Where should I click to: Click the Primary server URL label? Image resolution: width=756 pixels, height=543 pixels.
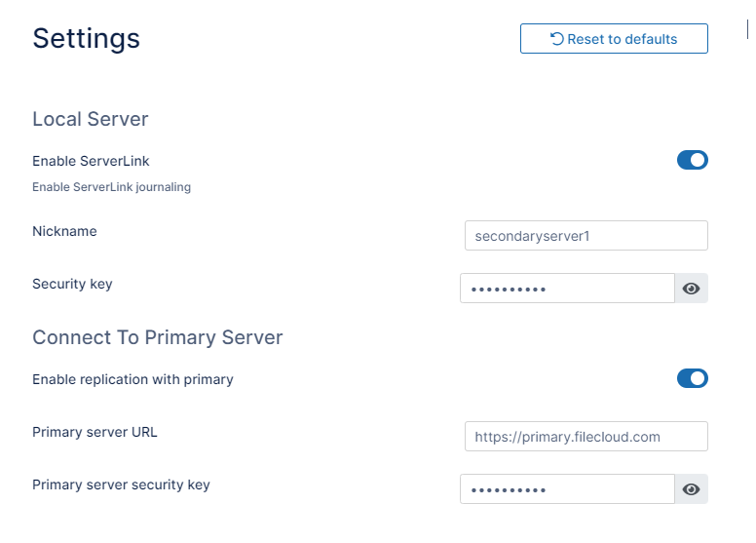coord(94,432)
